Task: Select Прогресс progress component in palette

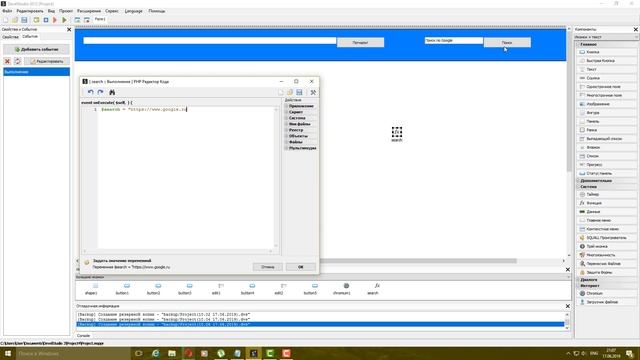Action: 606,164
